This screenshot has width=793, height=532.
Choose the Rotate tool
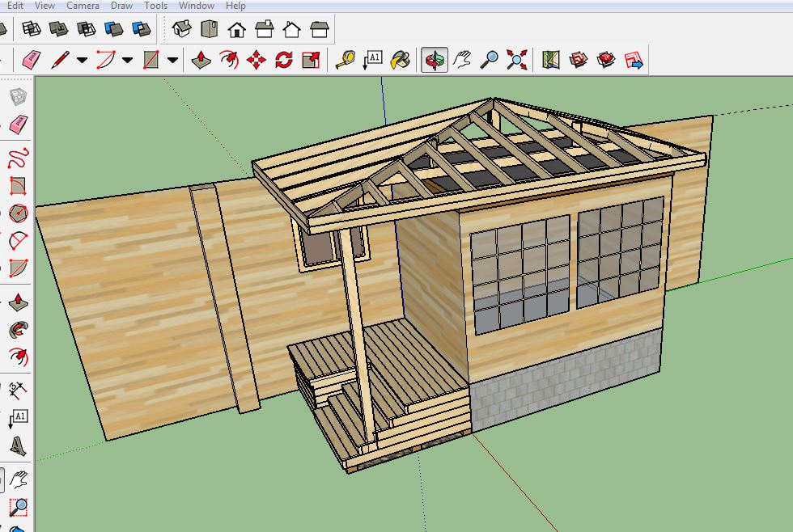pos(284,60)
